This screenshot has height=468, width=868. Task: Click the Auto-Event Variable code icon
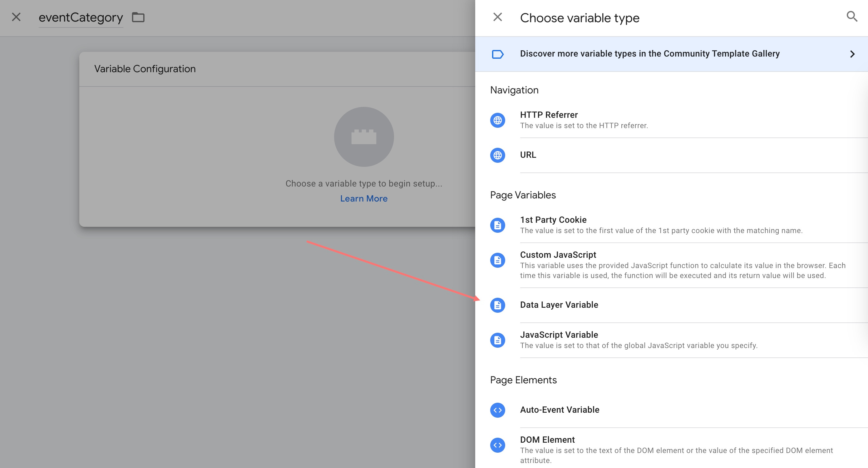coord(497,410)
